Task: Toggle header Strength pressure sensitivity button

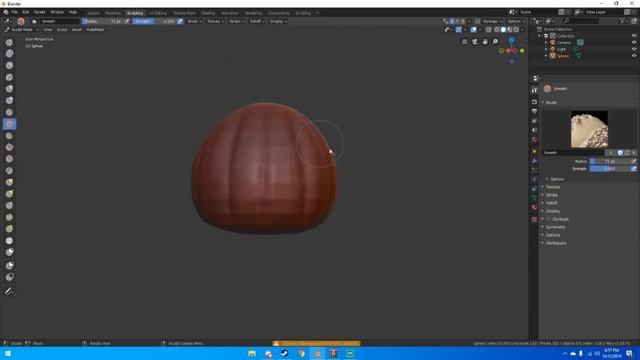Action: pos(180,21)
